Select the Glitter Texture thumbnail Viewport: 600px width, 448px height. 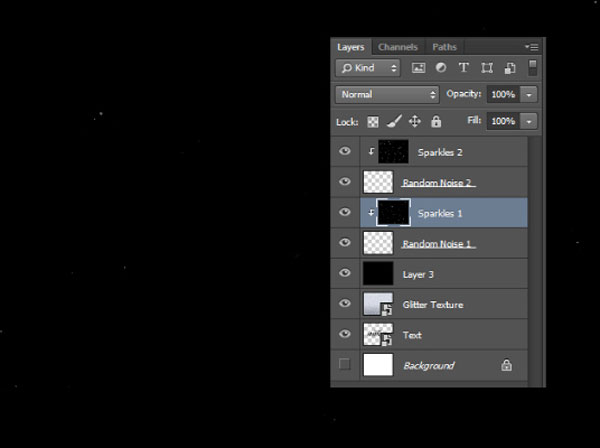click(378, 304)
